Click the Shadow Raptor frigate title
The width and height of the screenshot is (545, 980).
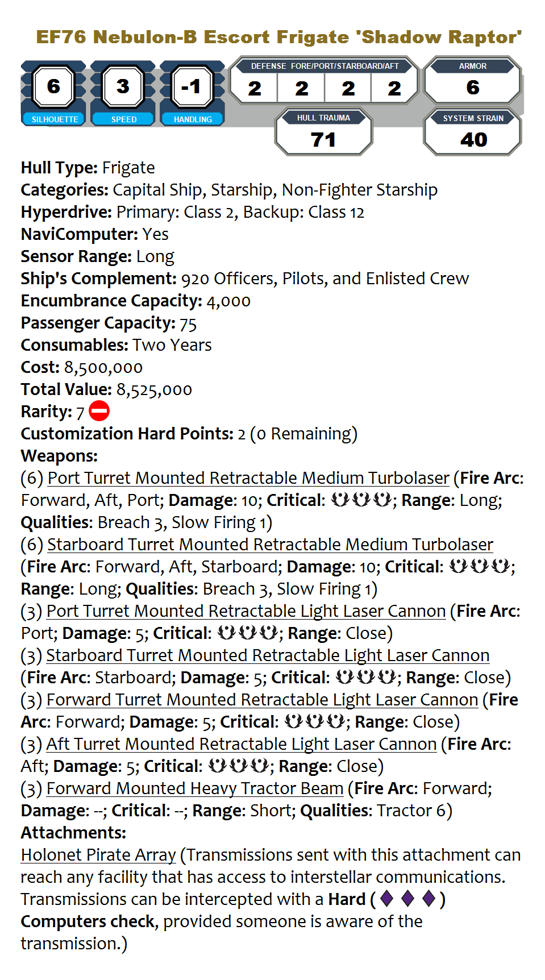coord(278,37)
